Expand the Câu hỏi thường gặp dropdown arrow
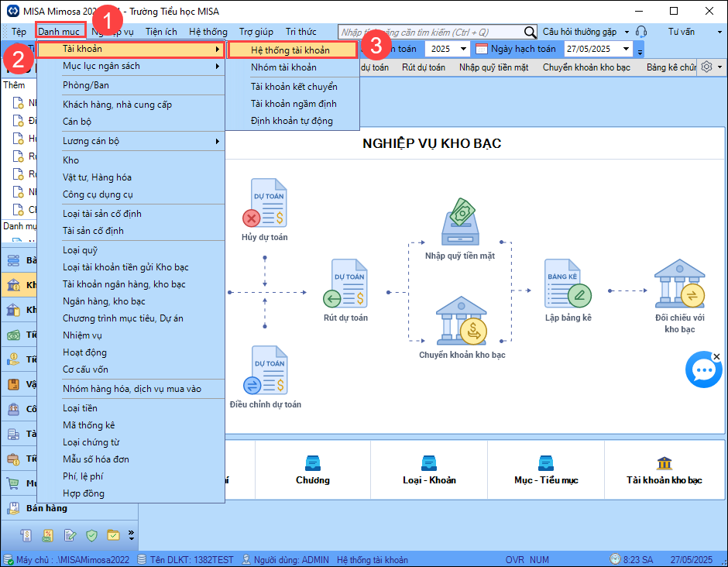 (627, 32)
